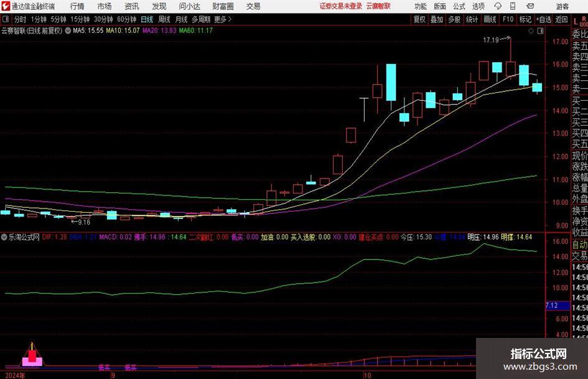
Task: Open the 市场 menu
Action: (x=105, y=6)
